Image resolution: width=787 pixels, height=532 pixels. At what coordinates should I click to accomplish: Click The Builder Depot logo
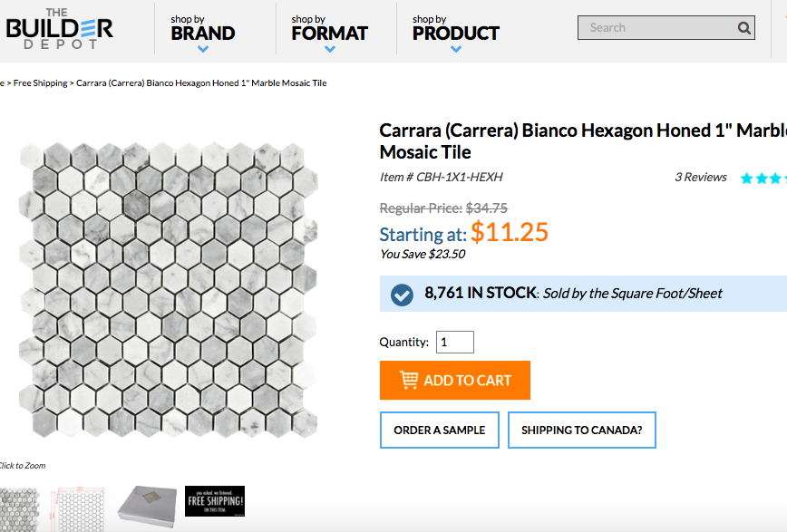60,28
